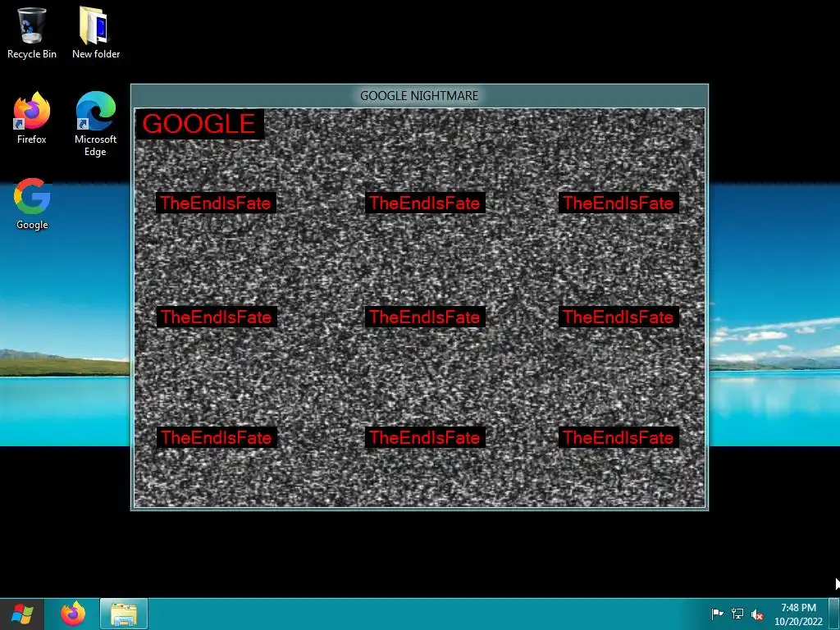The image size is (840, 630).
Task: Select the Microsoft Edge desktop shortcut
Action: click(95, 125)
